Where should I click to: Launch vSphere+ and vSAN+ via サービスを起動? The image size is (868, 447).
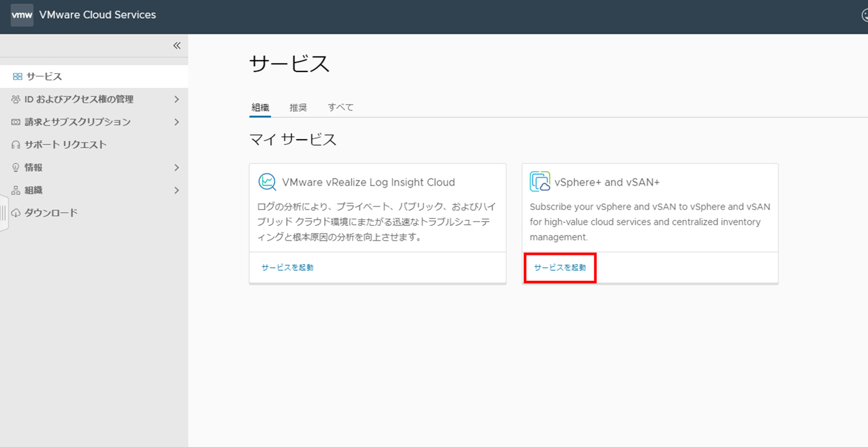560,267
